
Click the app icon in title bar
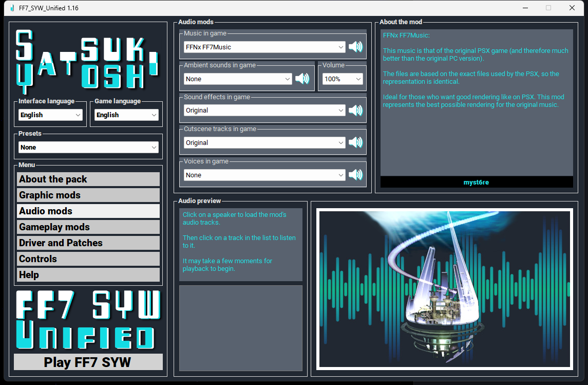pos(12,8)
